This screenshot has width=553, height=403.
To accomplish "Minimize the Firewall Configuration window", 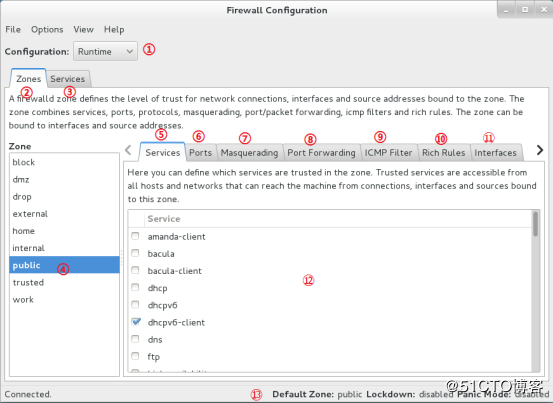I will click(506, 10).
